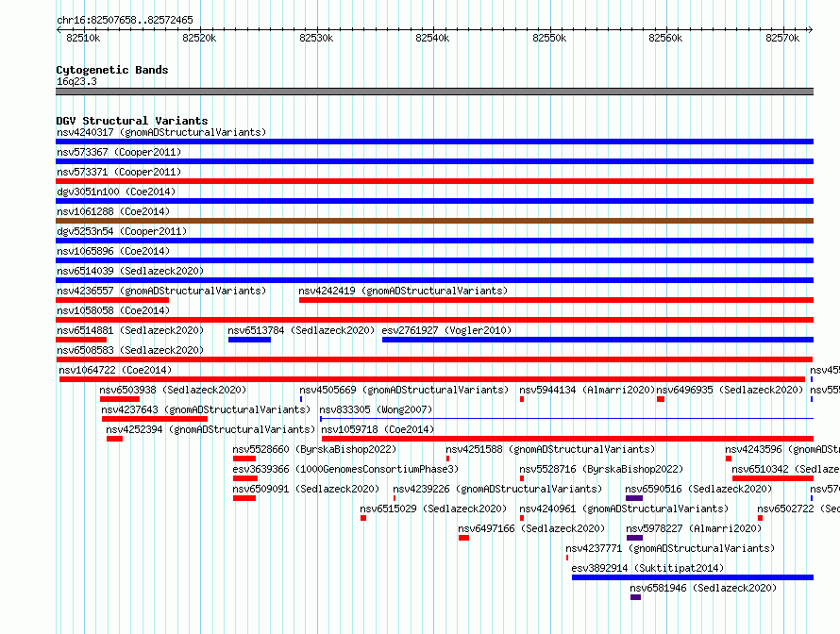Screen dimensions: 840x634
Task: Click the nsv6502722 variant label
Action: tap(798, 509)
